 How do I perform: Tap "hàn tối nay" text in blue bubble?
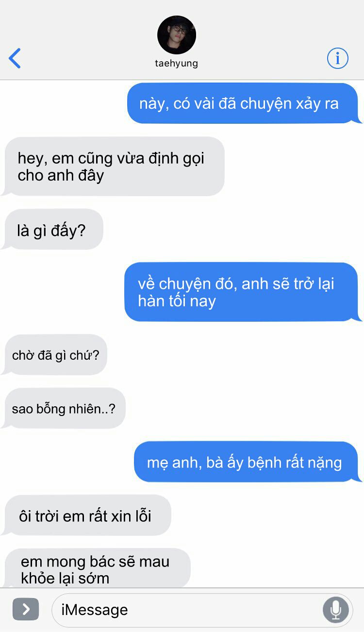tap(177, 301)
